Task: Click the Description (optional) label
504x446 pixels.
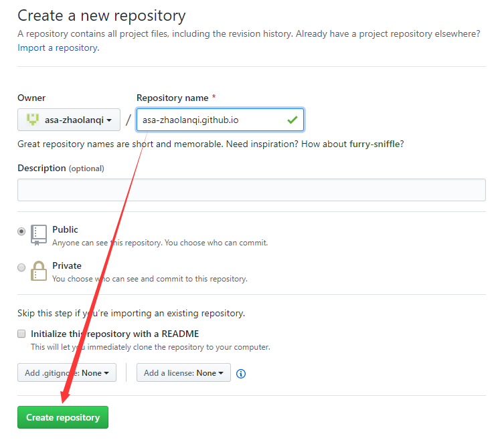Action: [60, 168]
